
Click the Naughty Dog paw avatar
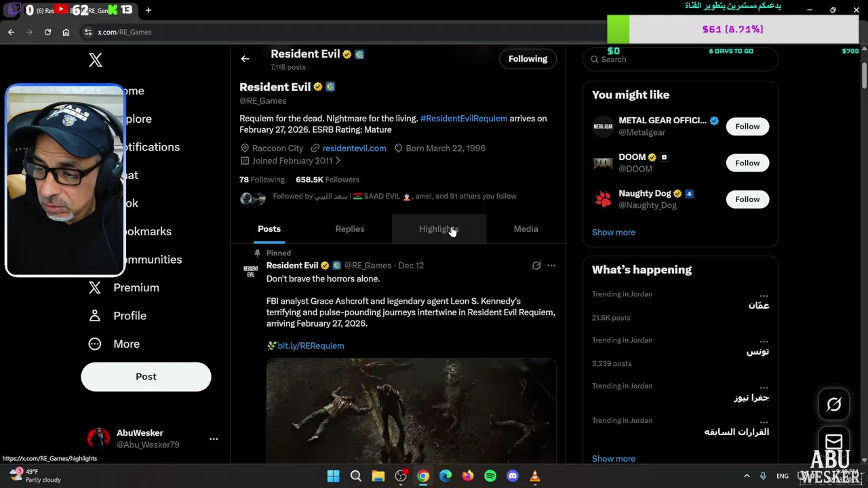click(603, 199)
